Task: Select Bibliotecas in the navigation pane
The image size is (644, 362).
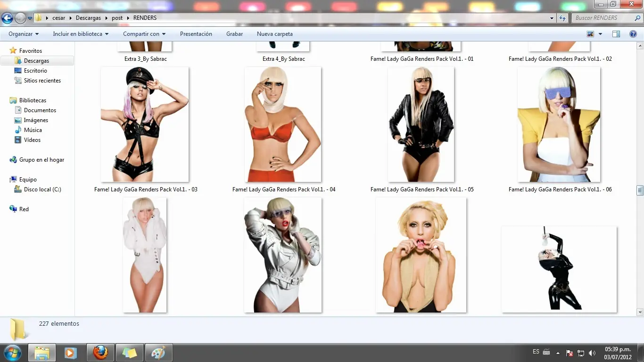Action: 33,100
